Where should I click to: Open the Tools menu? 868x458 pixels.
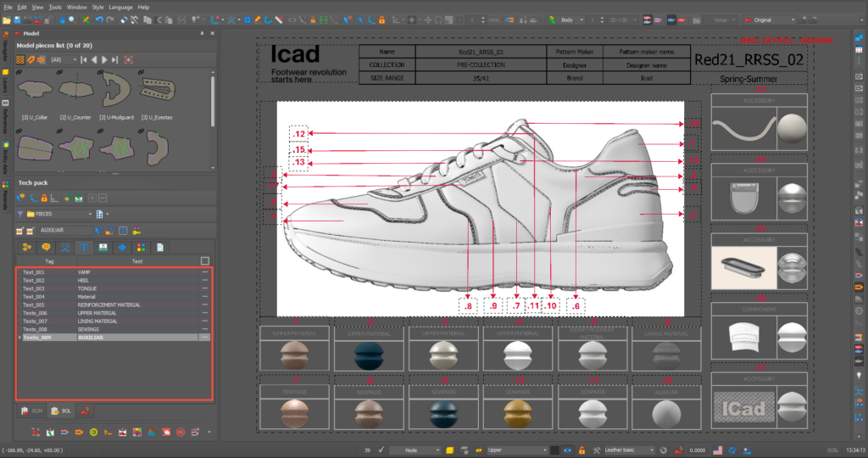[55, 7]
